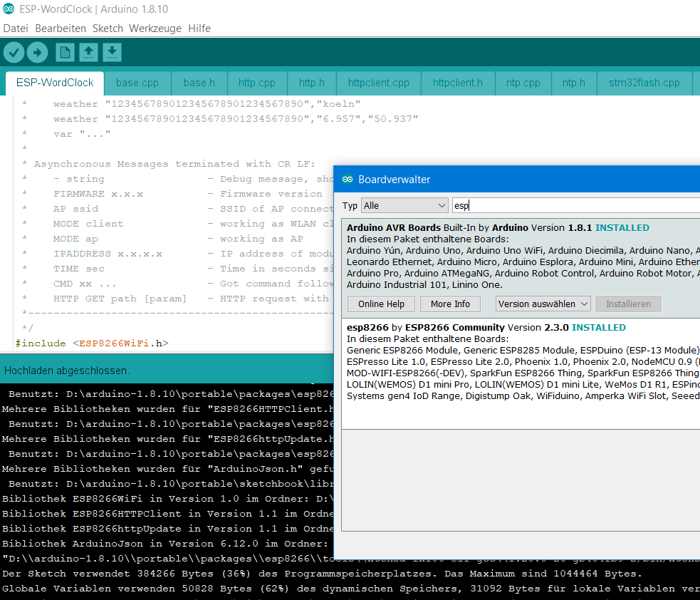Image resolution: width=700 pixels, height=600 pixels.
Task: Switch to the http.cpp tab
Action: (x=256, y=83)
